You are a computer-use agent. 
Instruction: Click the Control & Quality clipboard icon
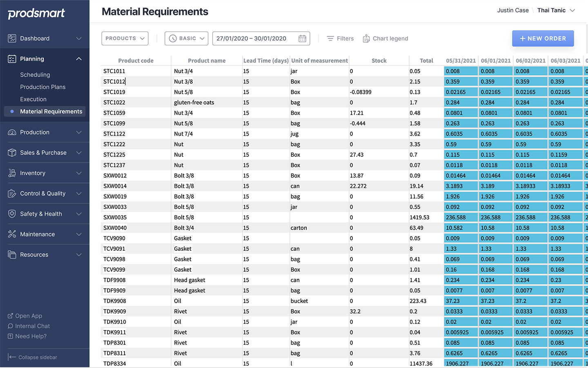click(12, 194)
